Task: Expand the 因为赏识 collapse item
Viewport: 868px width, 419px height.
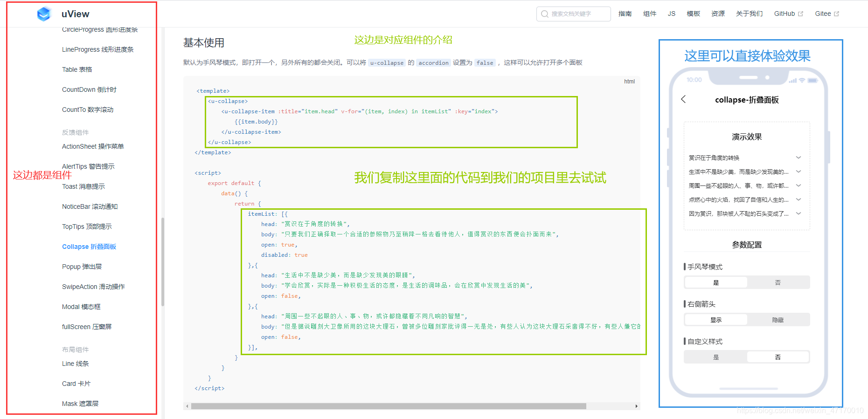Action: pyautogui.click(x=745, y=213)
